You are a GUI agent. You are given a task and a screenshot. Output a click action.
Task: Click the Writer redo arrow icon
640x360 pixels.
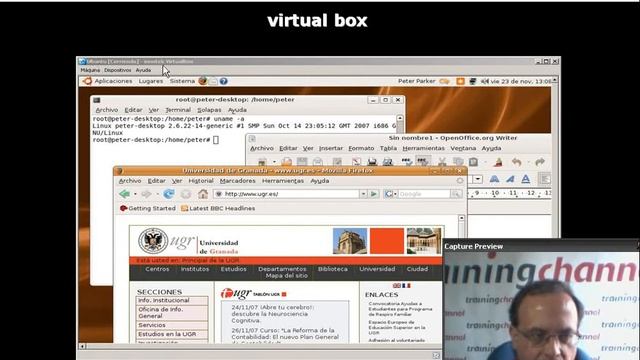(540, 162)
